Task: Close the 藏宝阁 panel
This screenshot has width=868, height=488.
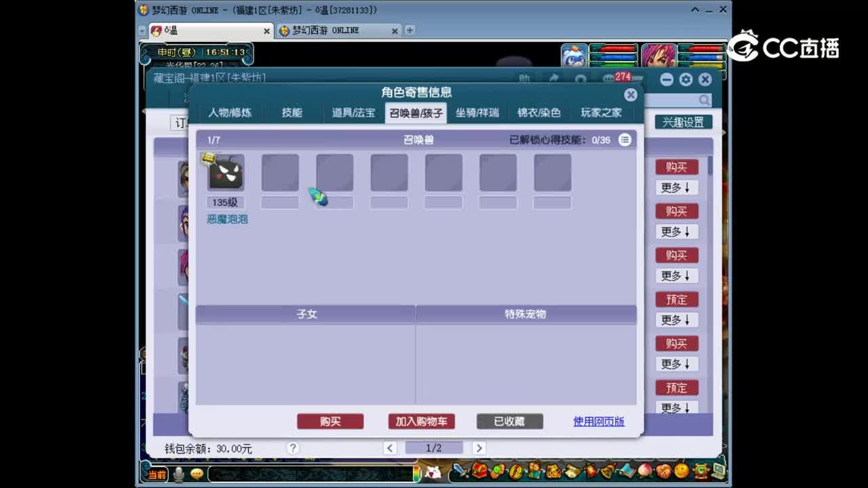Action: point(705,79)
